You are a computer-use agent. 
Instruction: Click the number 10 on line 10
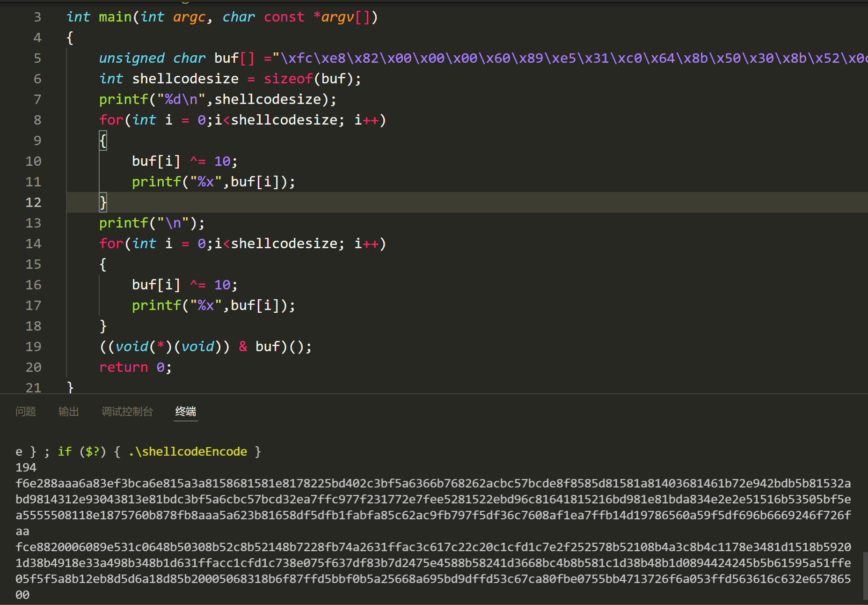click(x=222, y=162)
